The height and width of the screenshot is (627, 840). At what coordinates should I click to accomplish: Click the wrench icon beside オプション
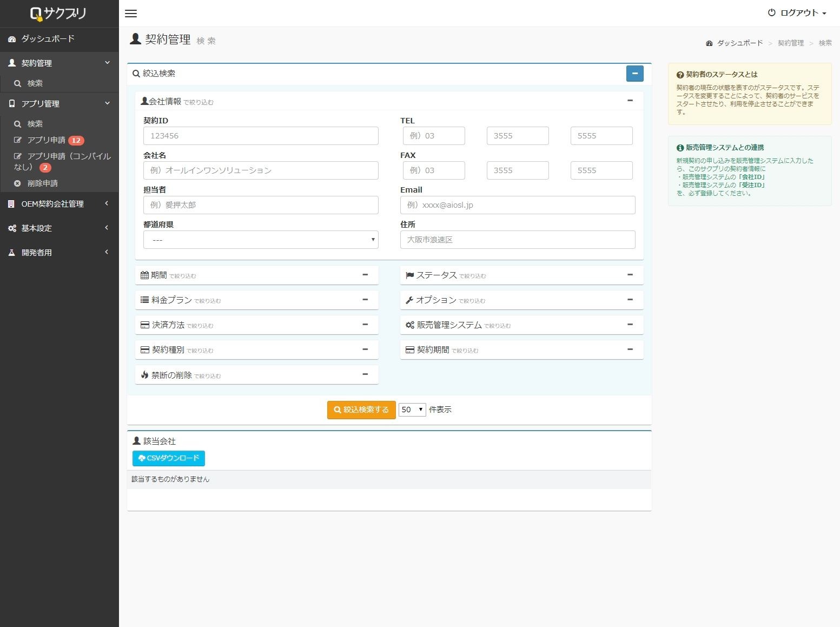[409, 300]
